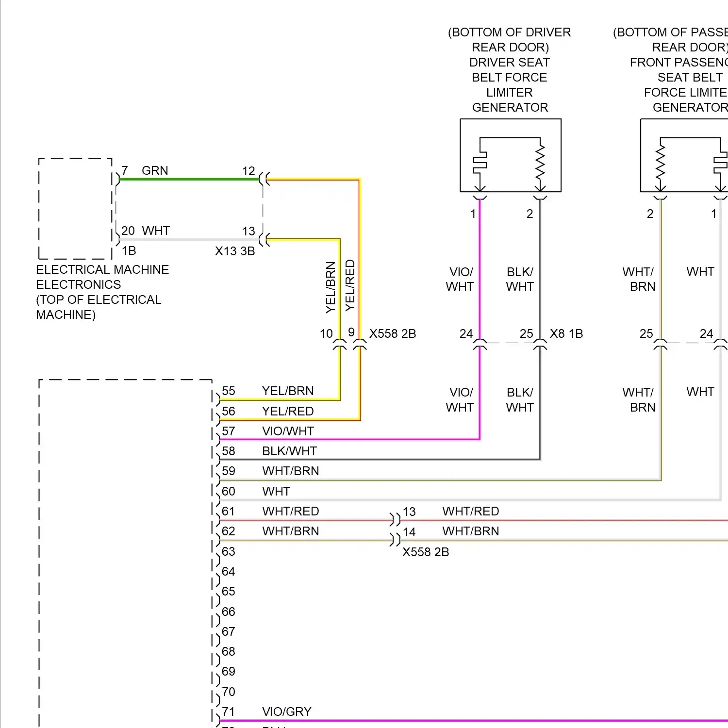Click the dashed Electrical Machine Electronics module box
Screen dimensions: 728x728
click(75, 209)
